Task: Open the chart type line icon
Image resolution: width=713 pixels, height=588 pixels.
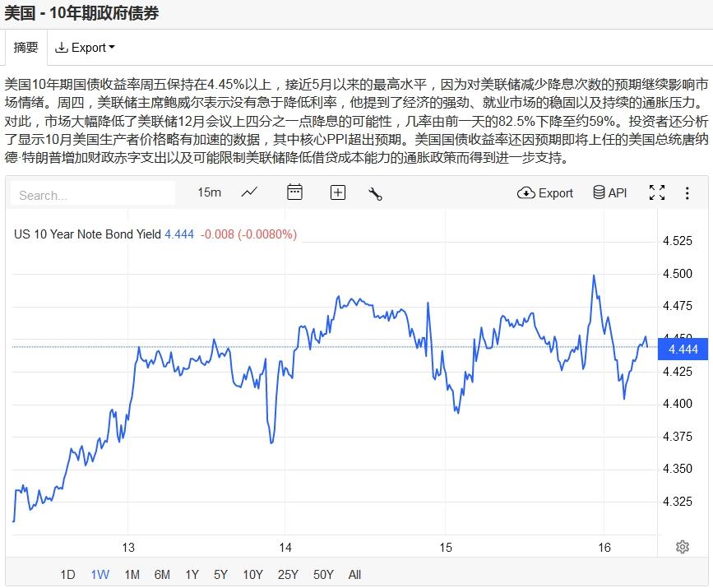Action: coord(250,192)
